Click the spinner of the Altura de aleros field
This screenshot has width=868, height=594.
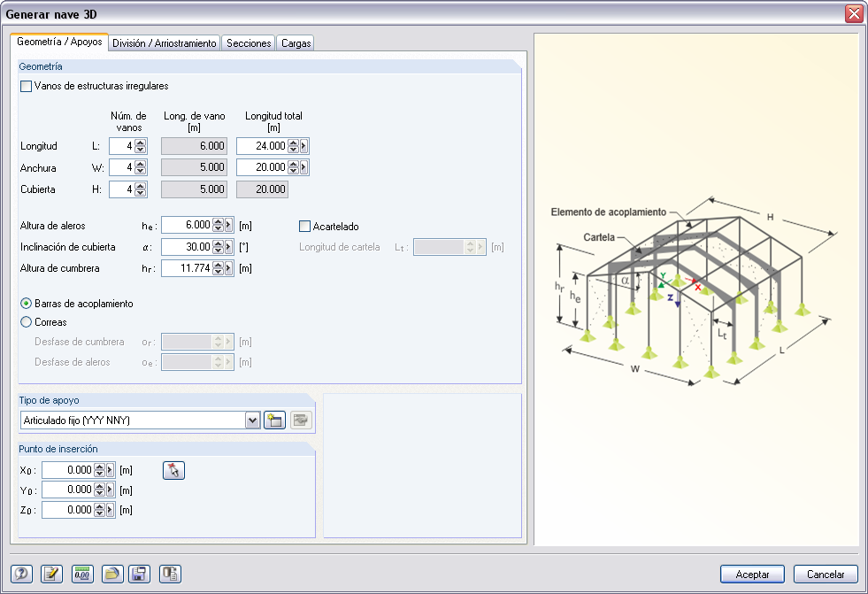pyautogui.click(x=219, y=226)
